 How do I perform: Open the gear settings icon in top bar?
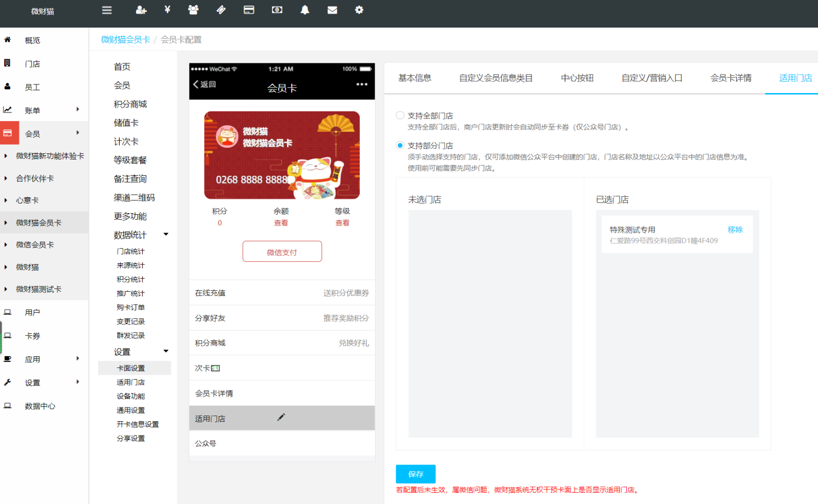(x=359, y=10)
